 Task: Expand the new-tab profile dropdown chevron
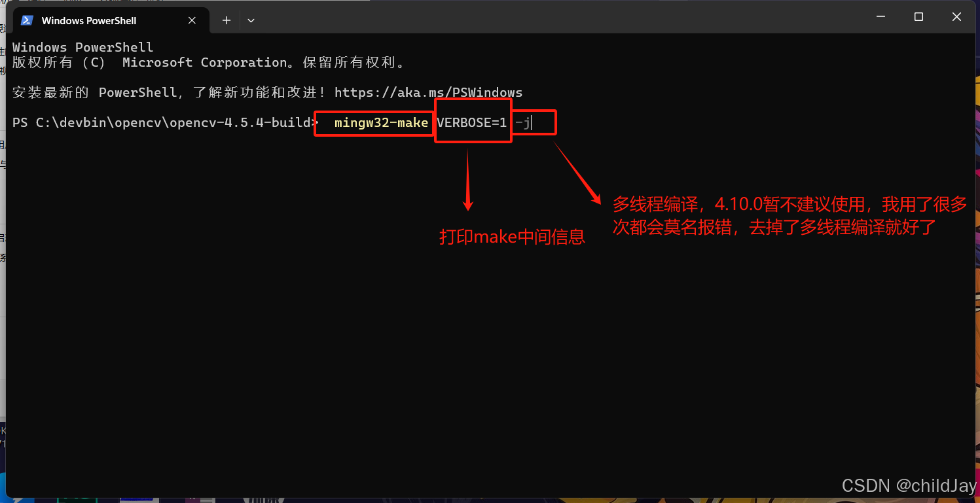point(251,20)
